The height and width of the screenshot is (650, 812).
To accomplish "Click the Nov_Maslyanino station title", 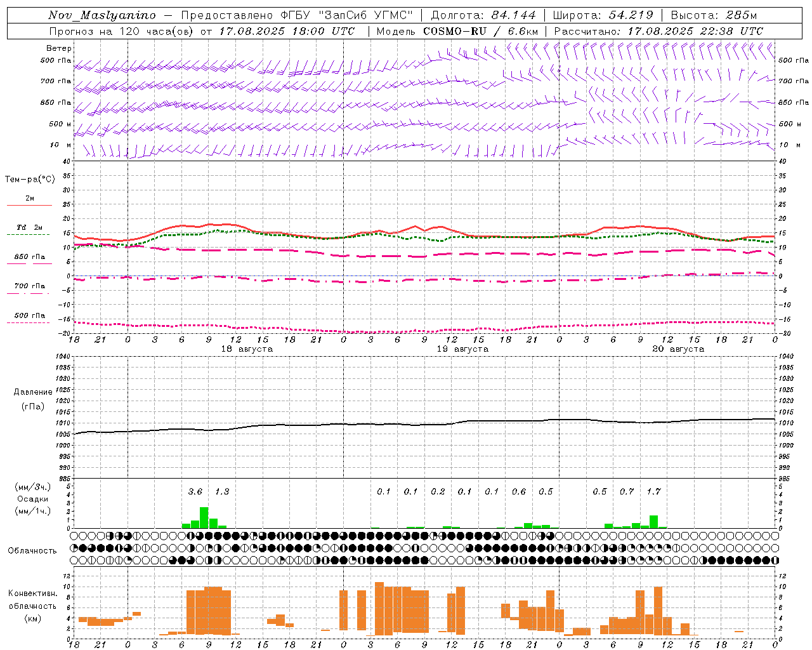I will point(102,15).
